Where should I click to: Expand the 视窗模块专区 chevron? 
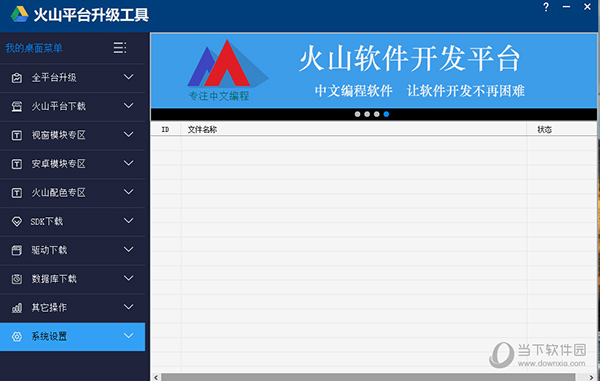click(129, 134)
